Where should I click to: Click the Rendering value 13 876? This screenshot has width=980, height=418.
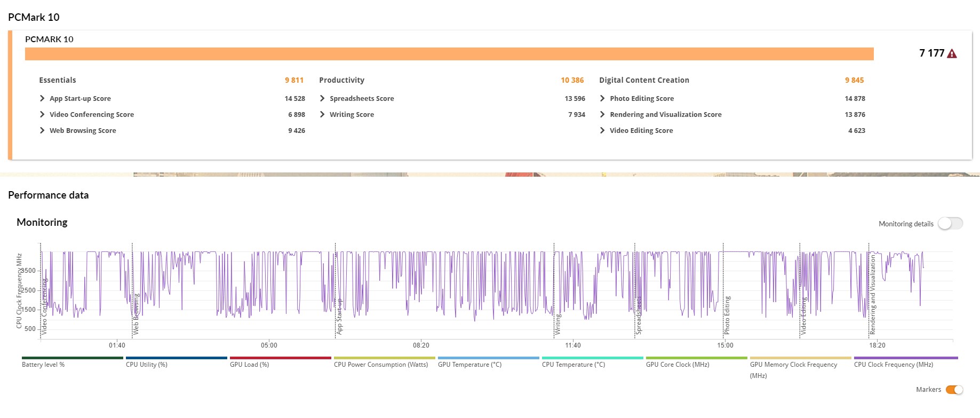[x=855, y=114]
